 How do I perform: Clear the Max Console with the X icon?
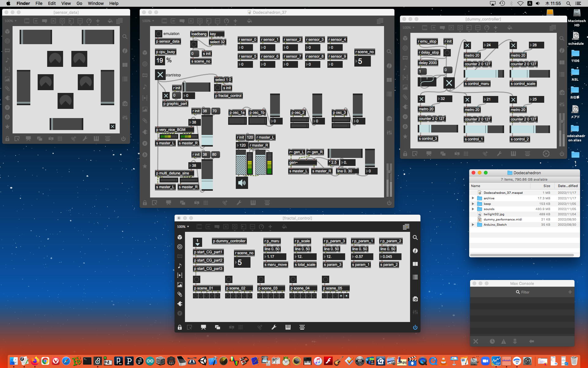476,341
